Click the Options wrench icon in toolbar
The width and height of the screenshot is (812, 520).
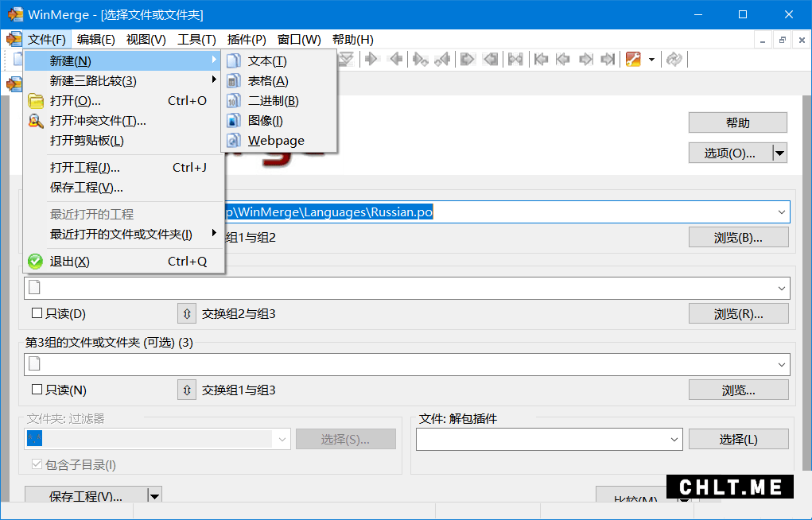(x=633, y=60)
